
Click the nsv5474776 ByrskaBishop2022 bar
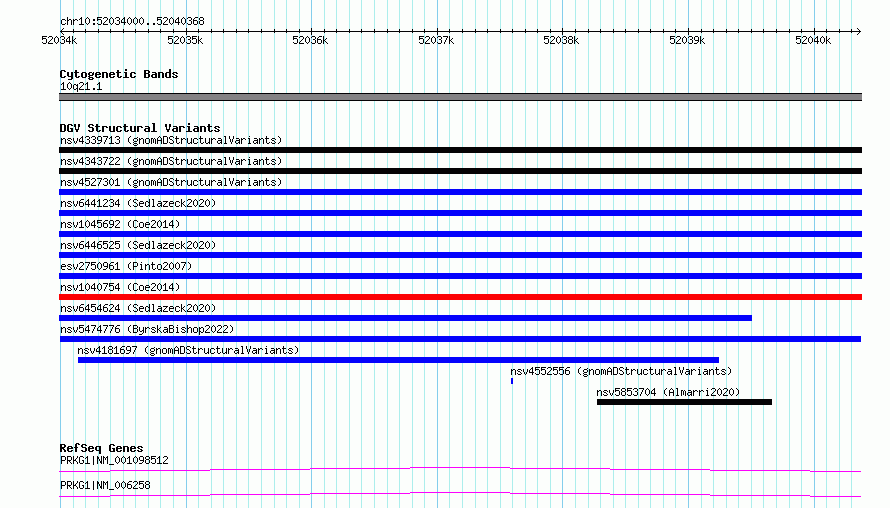[460, 339]
